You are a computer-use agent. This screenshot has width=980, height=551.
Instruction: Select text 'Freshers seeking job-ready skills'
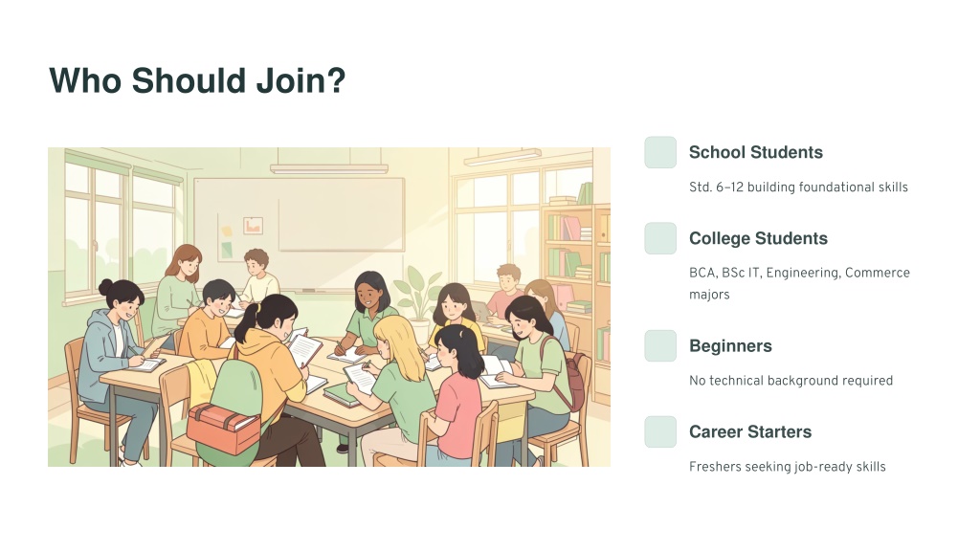click(x=787, y=467)
